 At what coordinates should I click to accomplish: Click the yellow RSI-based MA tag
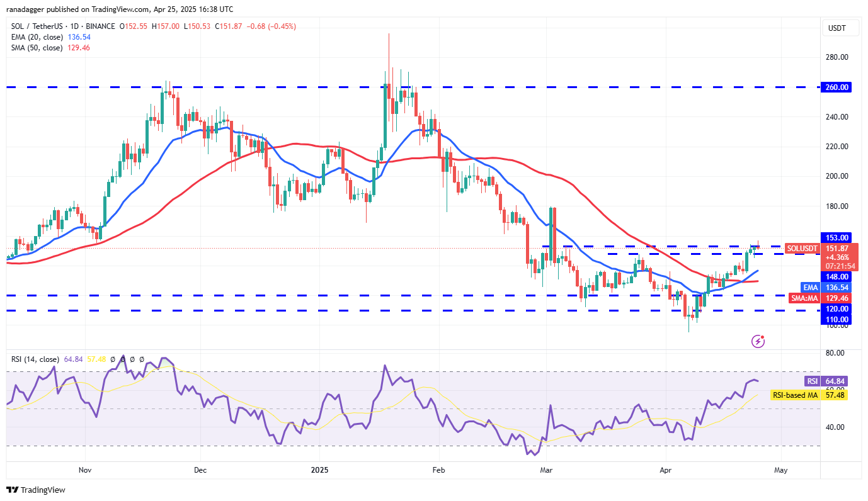pos(795,395)
